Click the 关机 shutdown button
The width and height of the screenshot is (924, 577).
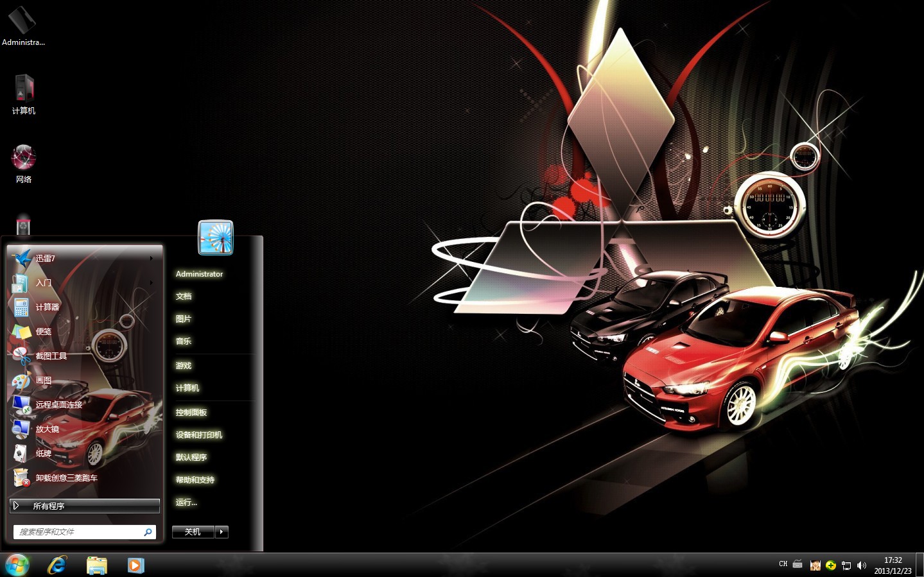[193, 531]
